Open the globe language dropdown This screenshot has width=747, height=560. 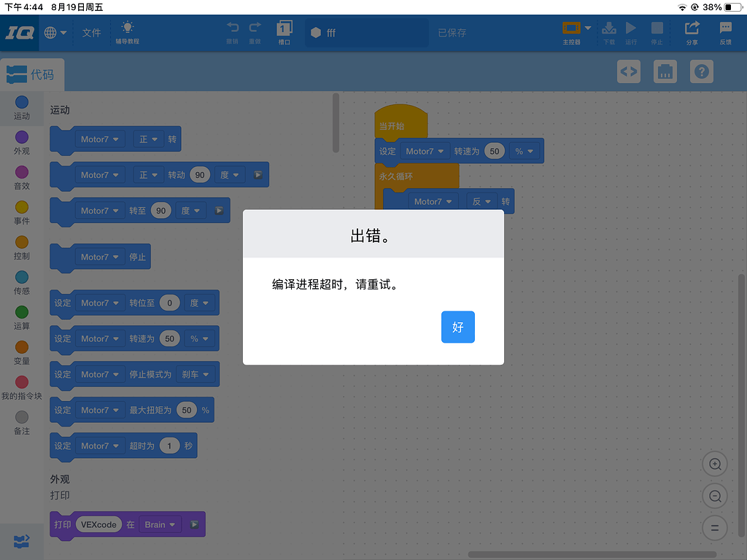55,33
